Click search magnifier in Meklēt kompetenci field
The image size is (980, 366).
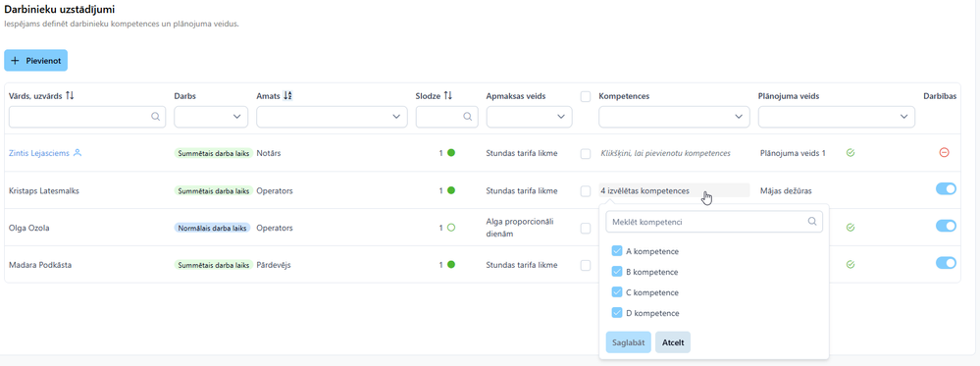812,221
